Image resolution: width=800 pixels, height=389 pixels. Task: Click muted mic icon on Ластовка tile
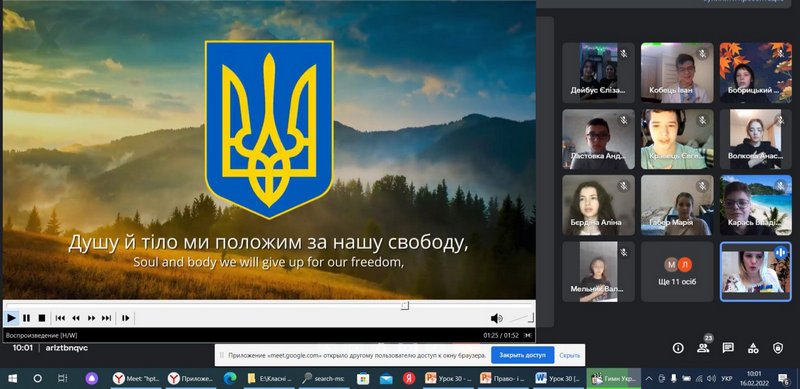click(623, 120)
